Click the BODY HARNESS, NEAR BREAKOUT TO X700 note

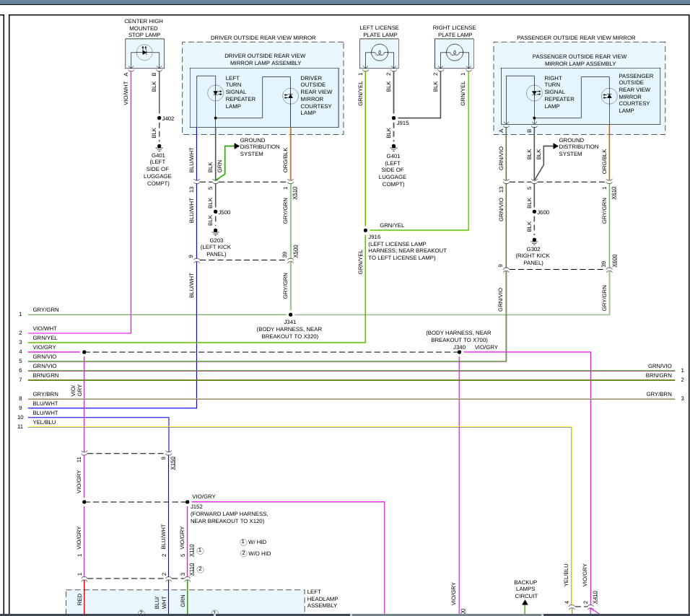pos(459,336)
